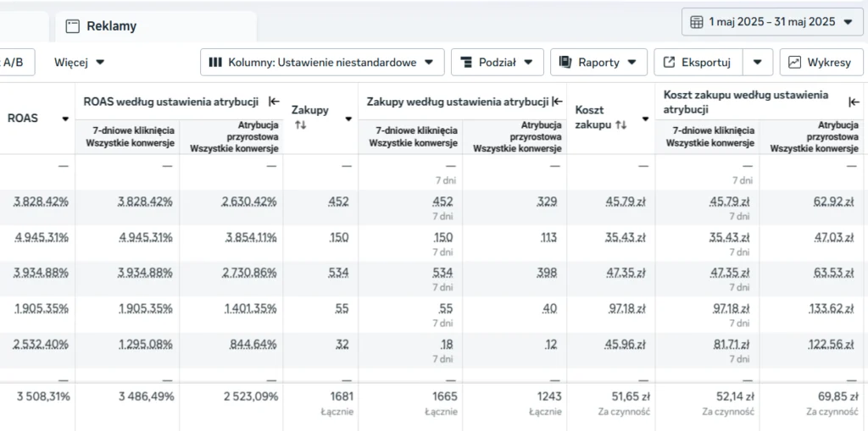Collapse the Zakupy według ustawienia atrybucji group

click(x=557, y=102)
